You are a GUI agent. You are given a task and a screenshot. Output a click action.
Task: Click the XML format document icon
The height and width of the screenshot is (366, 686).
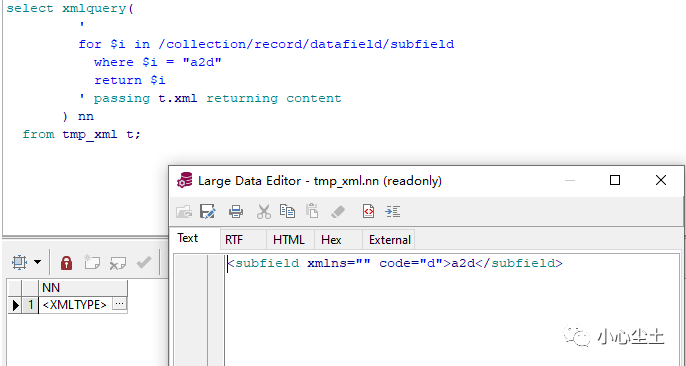point(368,212)
